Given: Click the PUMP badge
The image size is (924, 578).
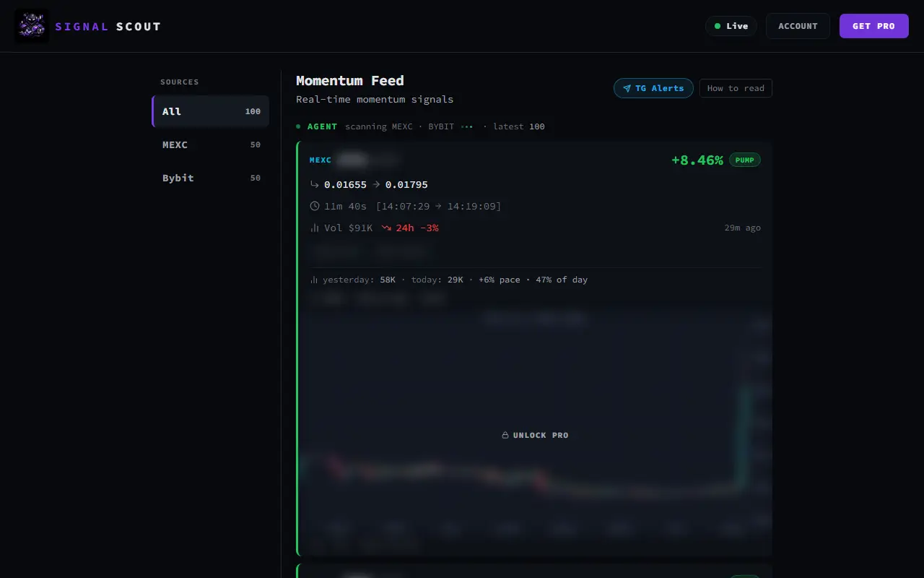Looking at the screenshot, I should coord(744,160).
